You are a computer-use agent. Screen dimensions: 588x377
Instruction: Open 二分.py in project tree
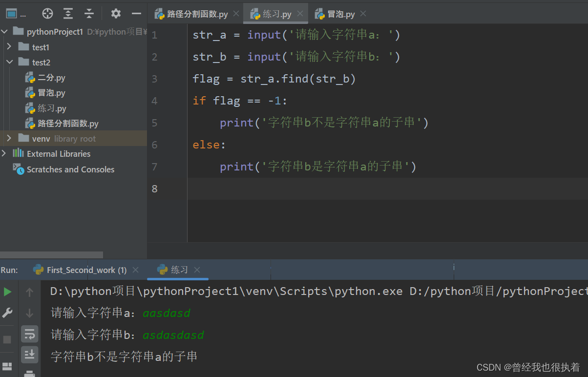click(x=51, y=78)
